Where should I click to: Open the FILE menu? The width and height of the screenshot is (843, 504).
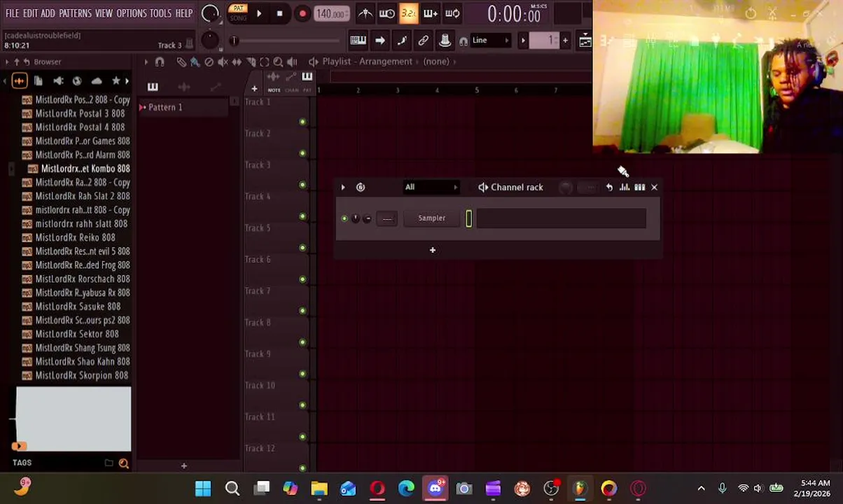tap(13, 13)
